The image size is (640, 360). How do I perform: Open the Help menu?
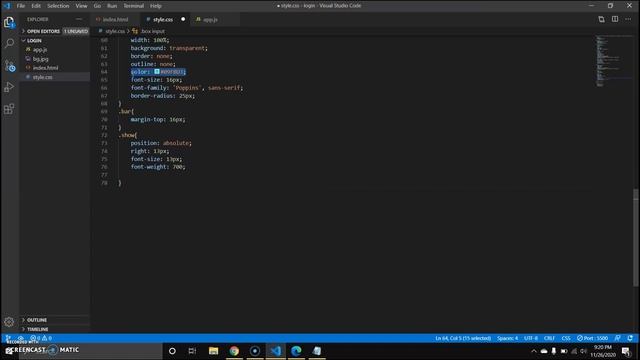tap(156, 6)
